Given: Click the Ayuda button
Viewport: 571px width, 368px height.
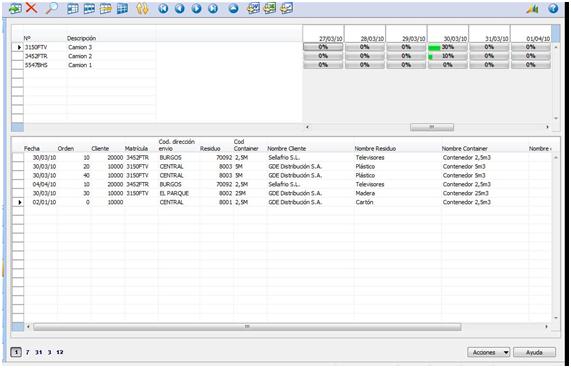Looking at the screenshot, I should tap(534, 352).
